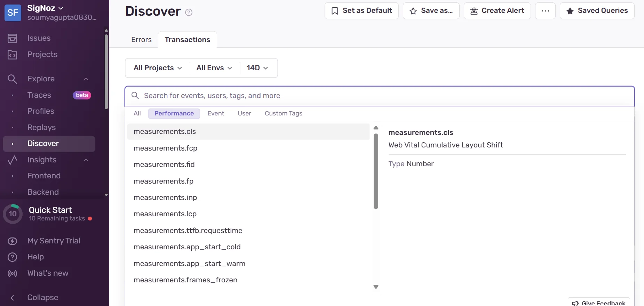Click the help icon next to Discover title
Screen dimensions: 644x306
click(189, 13)
